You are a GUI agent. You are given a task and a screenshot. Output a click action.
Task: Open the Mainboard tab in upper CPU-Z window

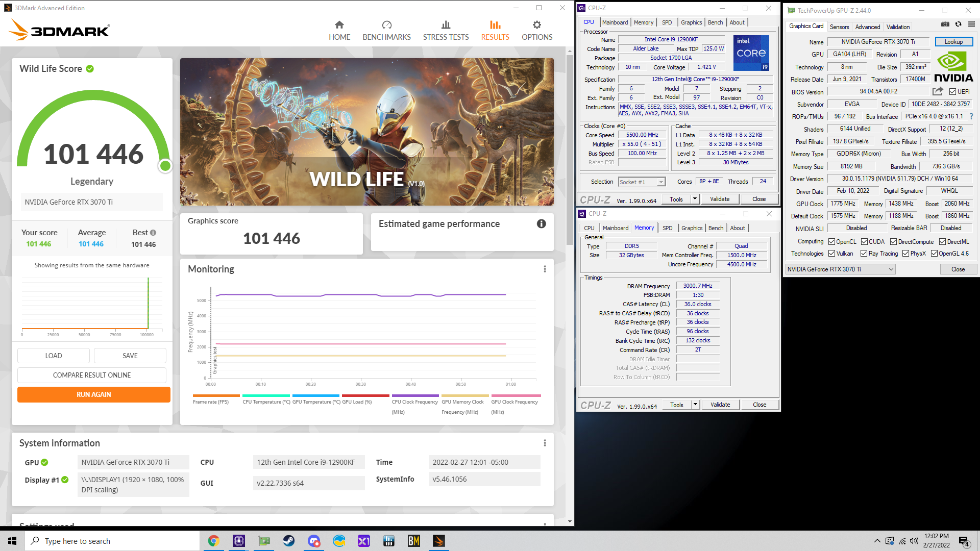point(615,22)
